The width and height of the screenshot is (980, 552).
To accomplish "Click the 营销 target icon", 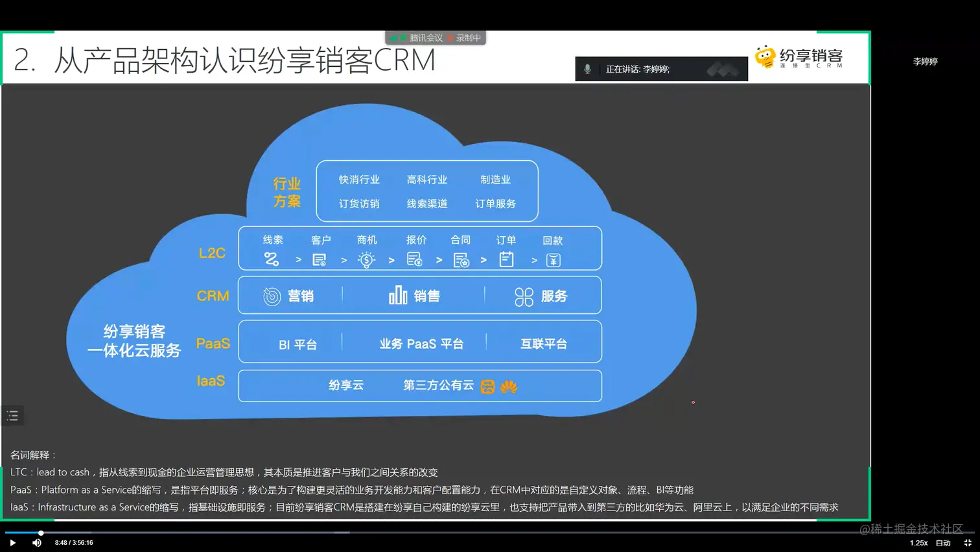I will click(272, 296).
